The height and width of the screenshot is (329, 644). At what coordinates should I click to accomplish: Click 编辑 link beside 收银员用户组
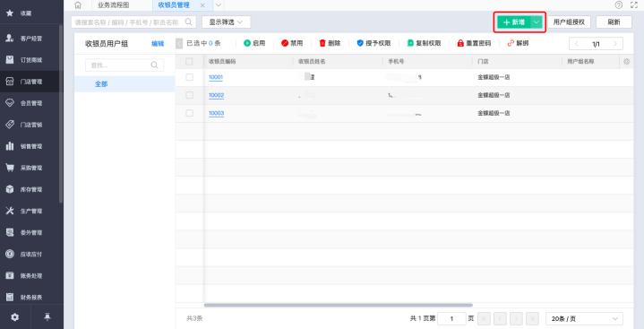point(158,44)
